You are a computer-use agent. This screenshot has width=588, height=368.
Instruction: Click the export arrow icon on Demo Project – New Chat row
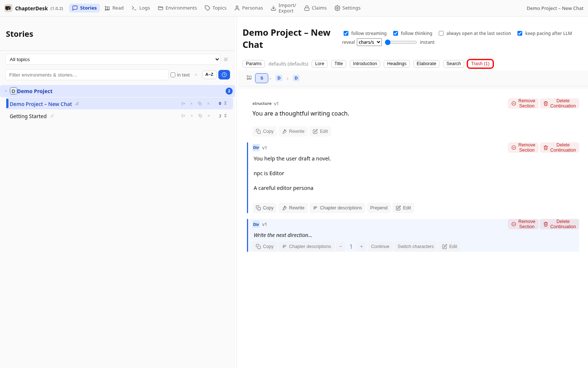coord(183,104)
